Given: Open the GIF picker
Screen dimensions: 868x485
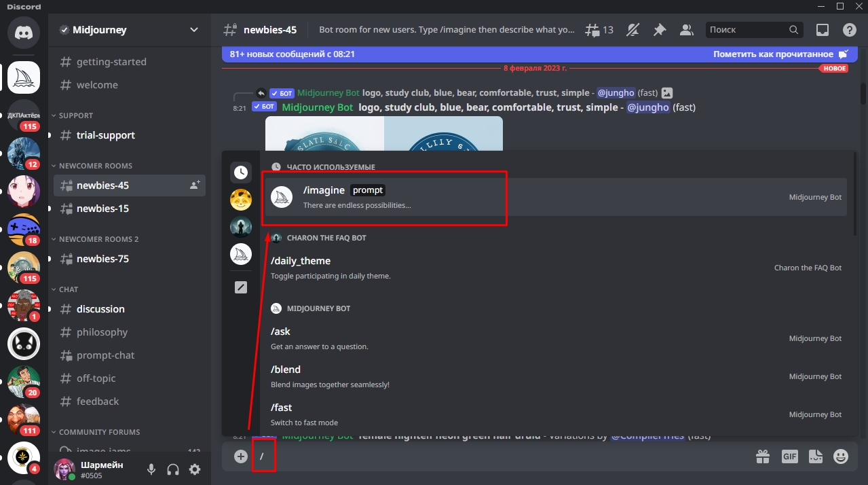Looking at the screenshot, I should pos(789,456).
